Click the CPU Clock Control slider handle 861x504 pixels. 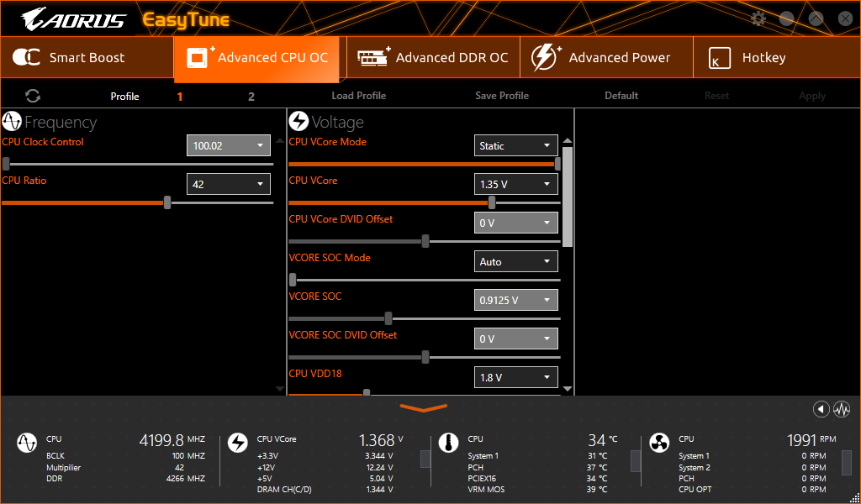coord(6,164)
